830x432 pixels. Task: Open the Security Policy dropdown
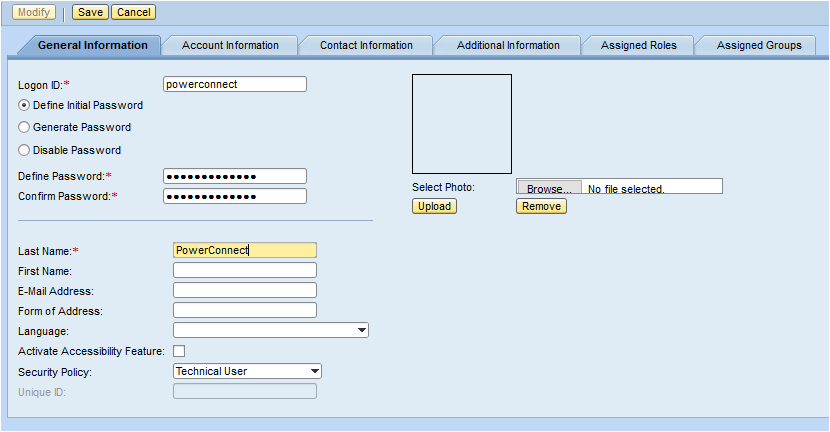pyautogui.click(x=247, y=371)
